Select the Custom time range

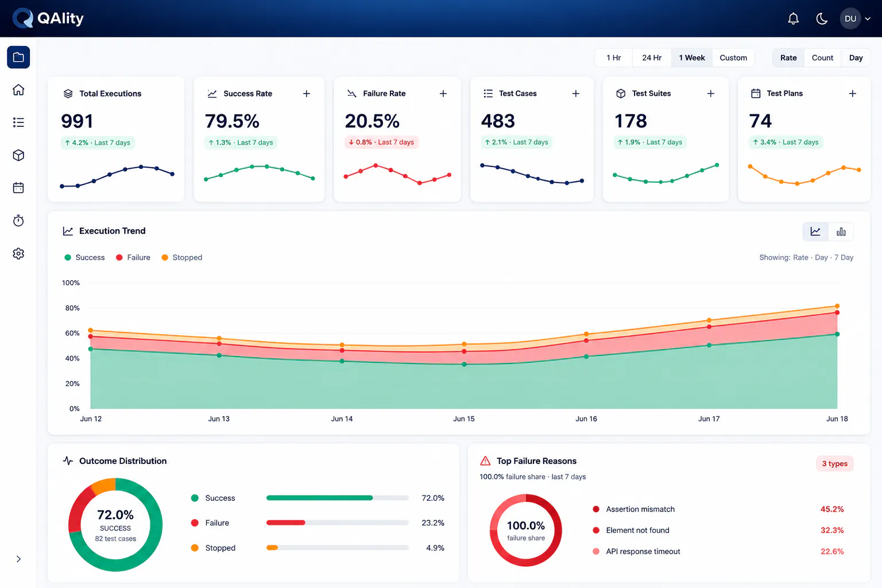(733, 57)
